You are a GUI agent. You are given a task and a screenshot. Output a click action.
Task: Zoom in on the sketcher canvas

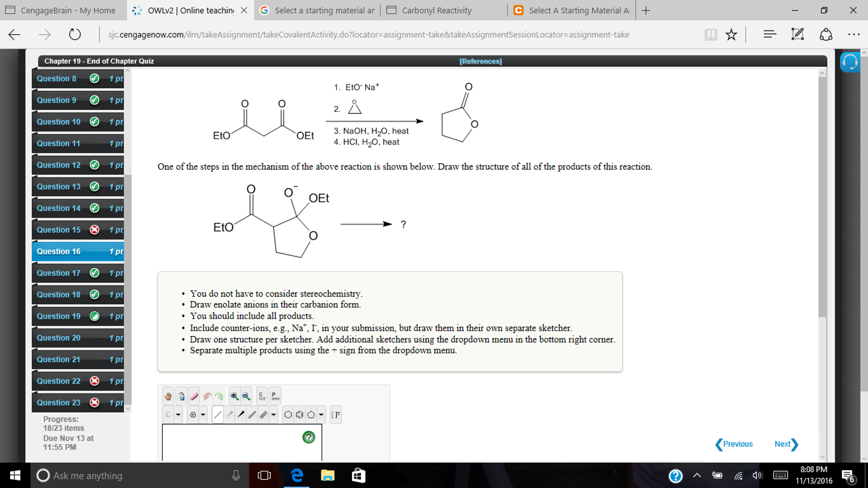click(234, 396)
